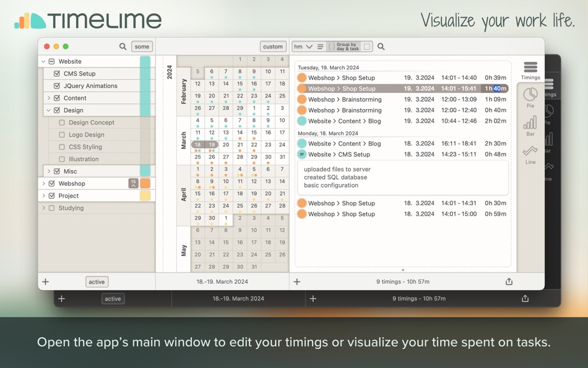The height and width of the screenshot is (368, 588).
Task: Click the 'custom' range button
Action: 272,46
